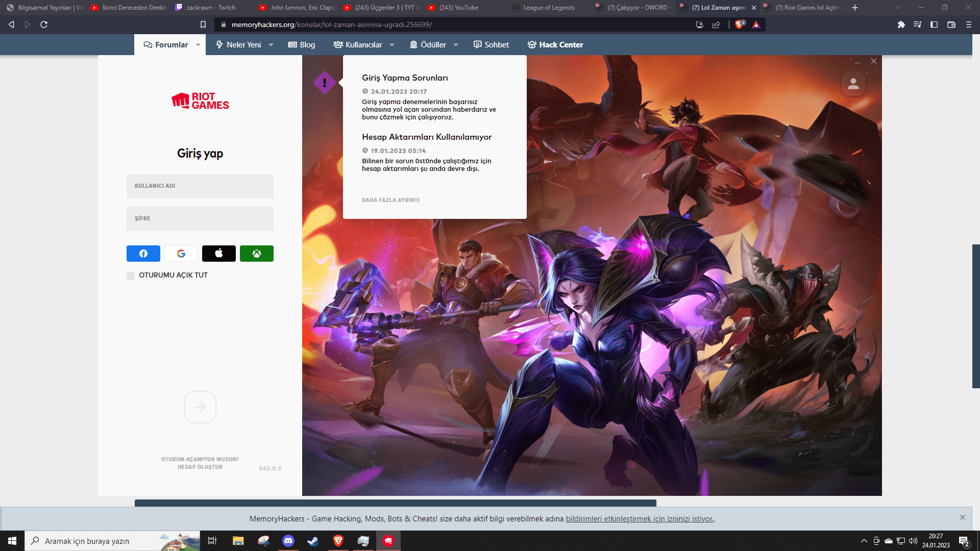Click the purple warning diamond icon
The image size is (980, 551).
click(x=325, y=83)
